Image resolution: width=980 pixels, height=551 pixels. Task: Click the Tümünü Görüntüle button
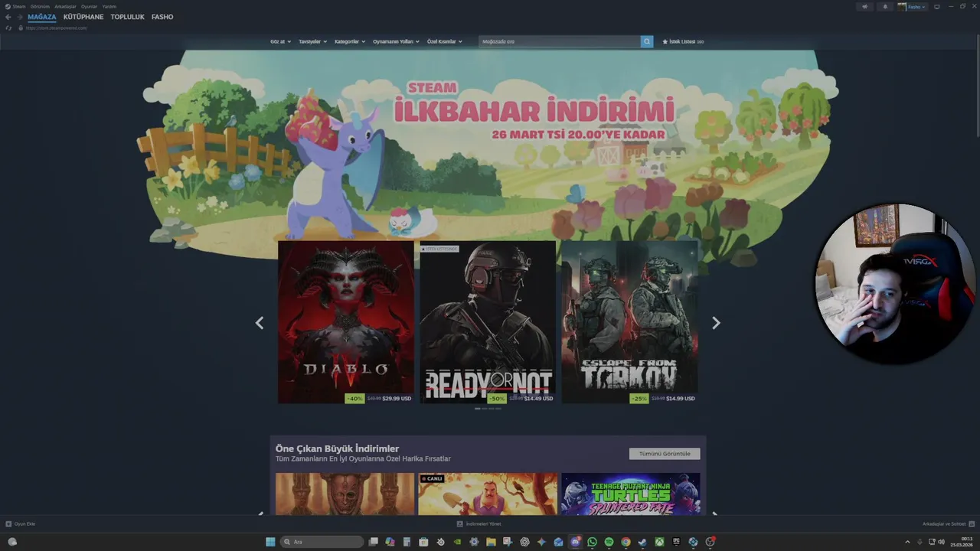665,454
